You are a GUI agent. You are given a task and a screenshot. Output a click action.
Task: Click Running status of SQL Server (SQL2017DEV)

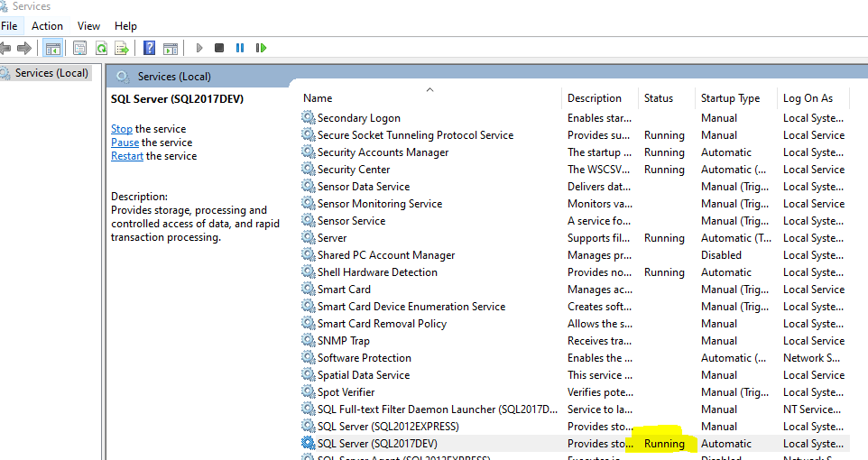tap(664, 444)
